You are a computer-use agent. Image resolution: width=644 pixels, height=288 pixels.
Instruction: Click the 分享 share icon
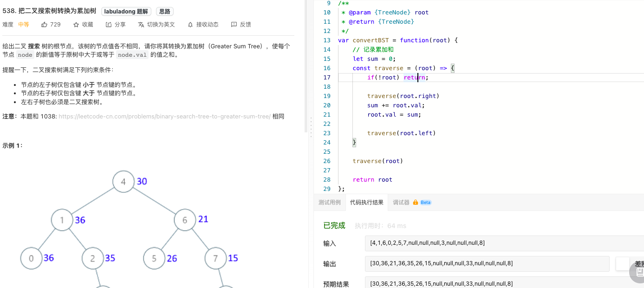tap(109, 25)
